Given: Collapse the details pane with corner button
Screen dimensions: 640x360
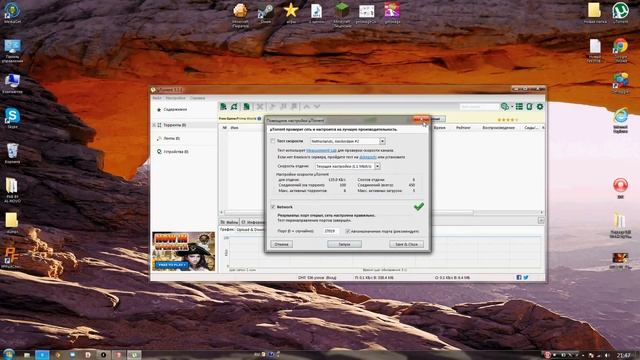Looking at the screenshot, I should (x=541, y=220).
